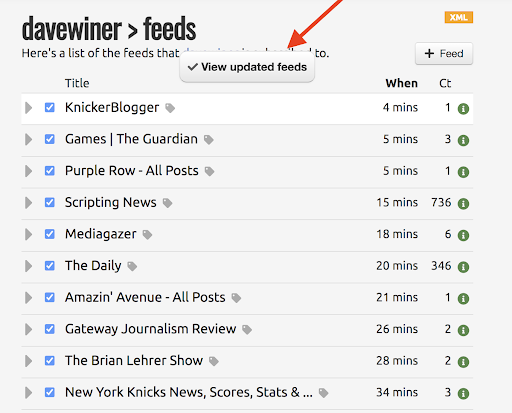Click the 736 count for Scripting News
The width and height of the screenshot is (512, 413).
pos(441,202)
